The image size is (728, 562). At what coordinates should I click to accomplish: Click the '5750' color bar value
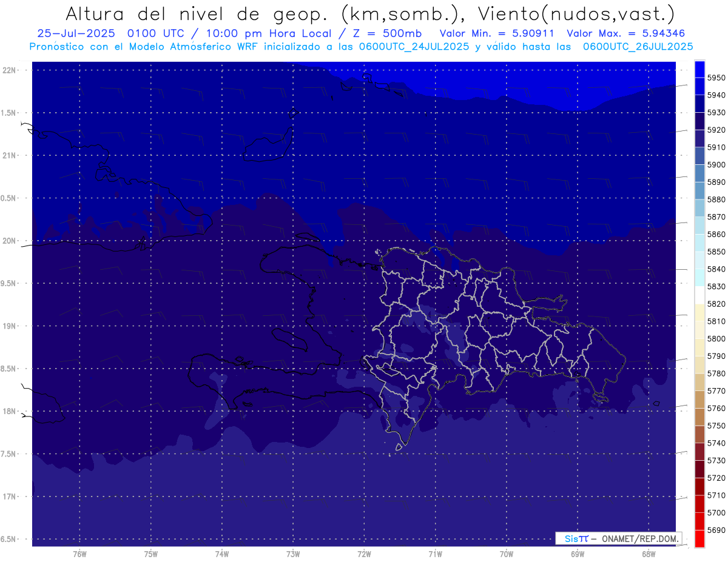pyautogui.click(x=716, y=426)
